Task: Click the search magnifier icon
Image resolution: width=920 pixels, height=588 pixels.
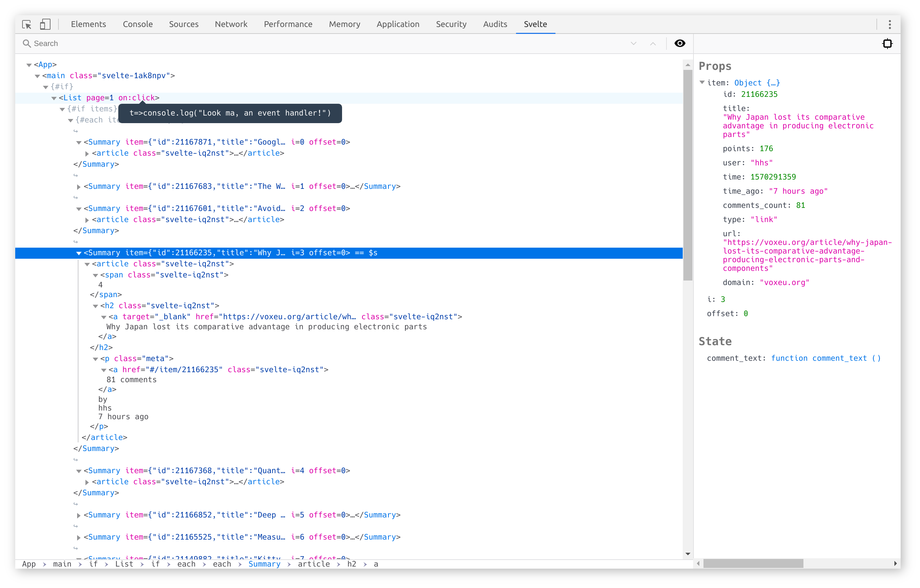Action: click(26, 44)
